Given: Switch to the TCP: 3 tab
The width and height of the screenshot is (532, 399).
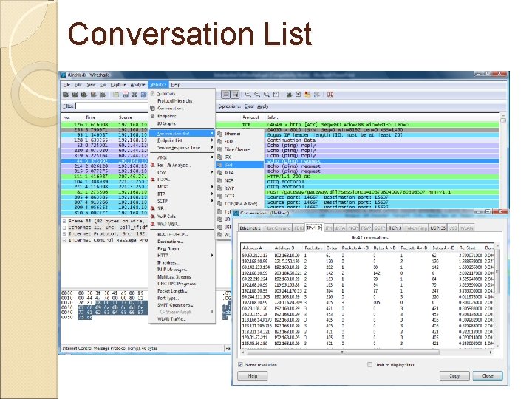Looking at the screenshot, I should click(395, 228).
